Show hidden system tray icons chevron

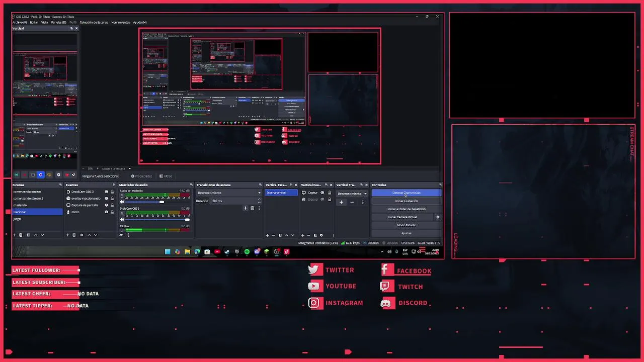(x=382, y=251)
